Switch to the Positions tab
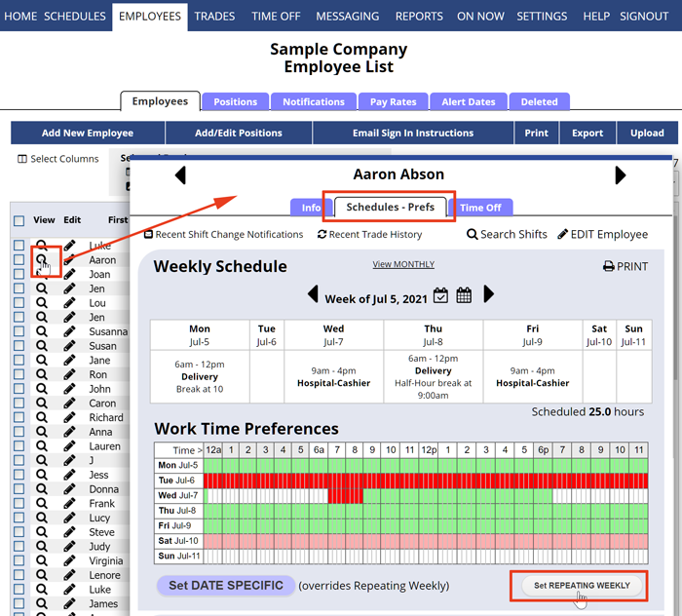Viewport: 682px width, 616px height. (236, 101)
